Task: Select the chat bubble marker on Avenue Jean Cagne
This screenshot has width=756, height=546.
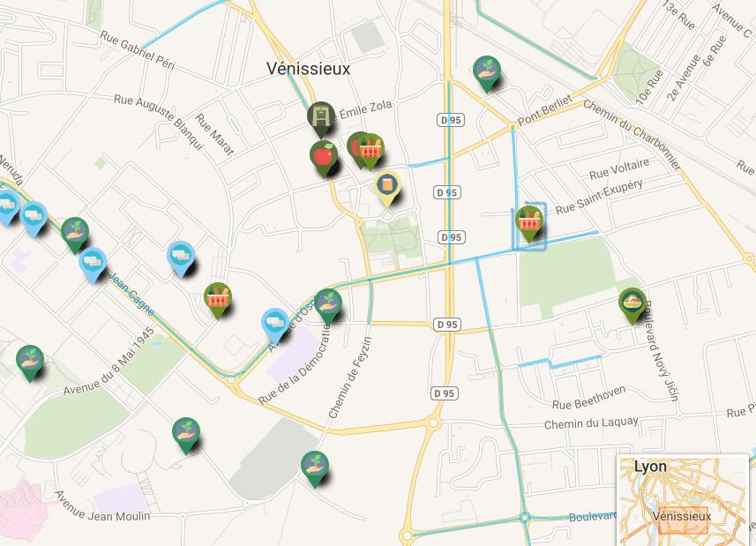Action: point(93,265)
